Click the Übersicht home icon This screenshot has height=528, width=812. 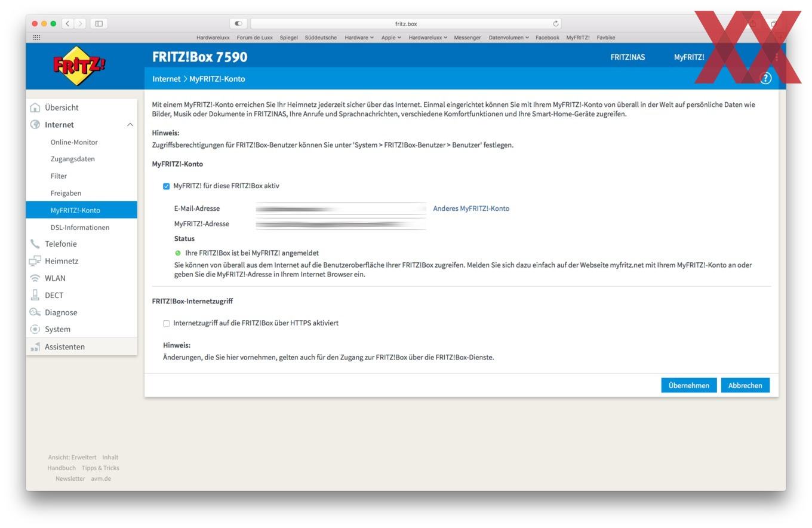point(35,108)
